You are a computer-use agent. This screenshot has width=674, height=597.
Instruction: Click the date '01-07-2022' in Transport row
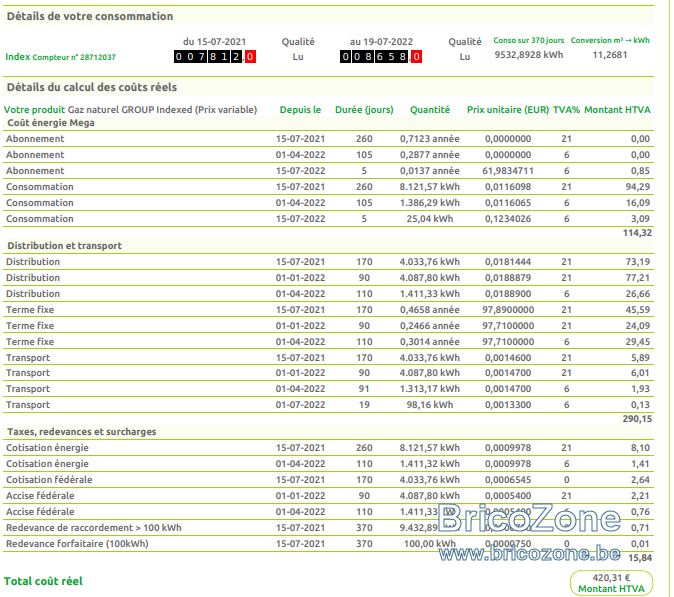(x=300, y=405)
